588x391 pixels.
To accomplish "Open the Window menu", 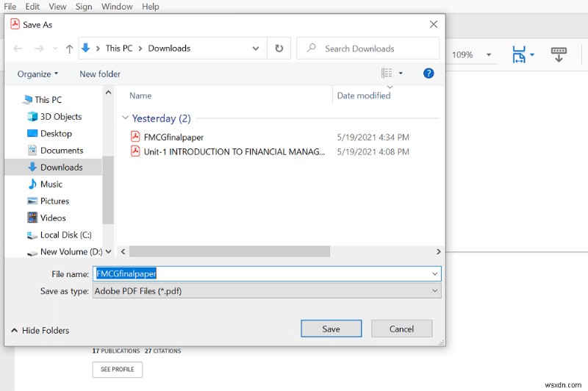I will pos(117,7).
